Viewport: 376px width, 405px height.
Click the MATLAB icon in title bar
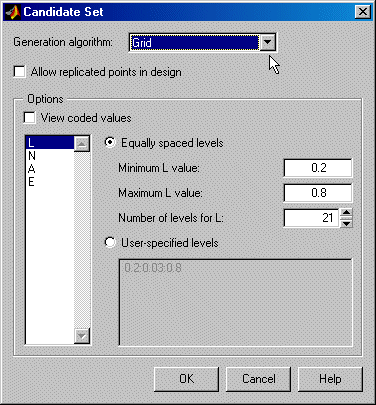pos(13,12)
